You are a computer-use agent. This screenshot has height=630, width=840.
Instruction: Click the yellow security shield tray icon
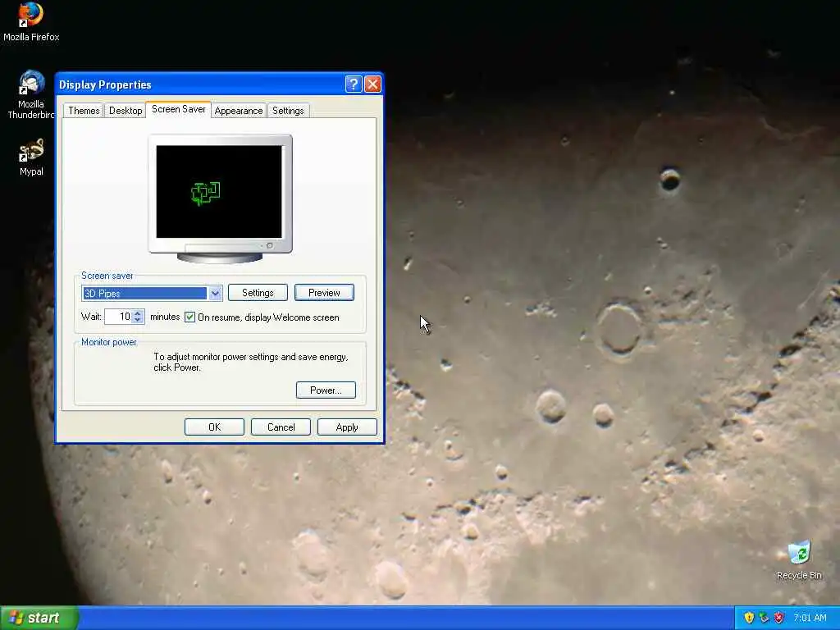tap(749, 618)
